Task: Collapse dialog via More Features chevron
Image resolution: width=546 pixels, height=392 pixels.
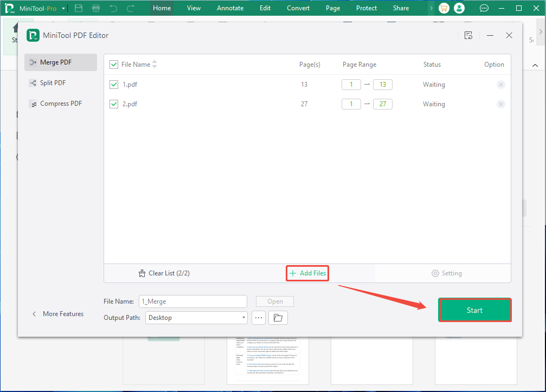Action: 34,313
